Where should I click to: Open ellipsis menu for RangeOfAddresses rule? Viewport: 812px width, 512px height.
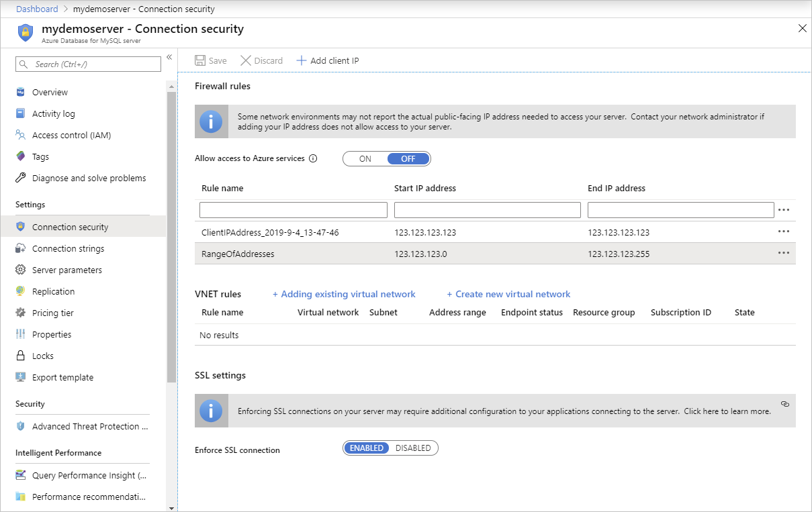point(783,254)
